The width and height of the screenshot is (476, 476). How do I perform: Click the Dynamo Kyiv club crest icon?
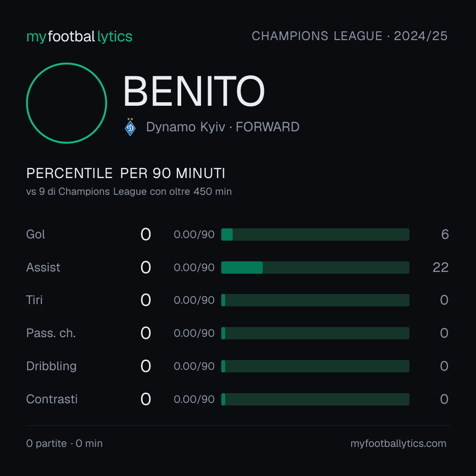pyautogui.click(x=130, y=127)
